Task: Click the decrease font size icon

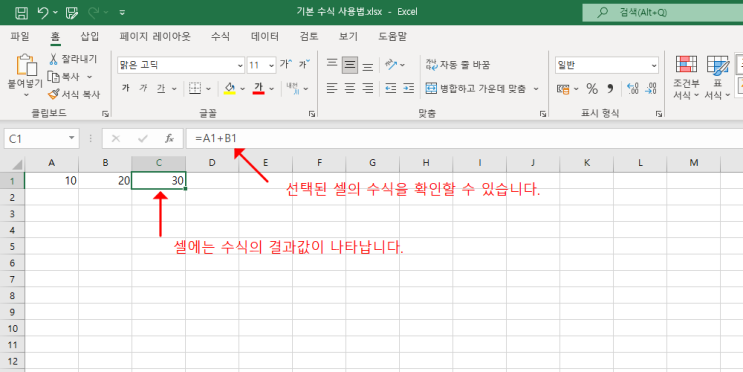Action: [x=304, y=64]
